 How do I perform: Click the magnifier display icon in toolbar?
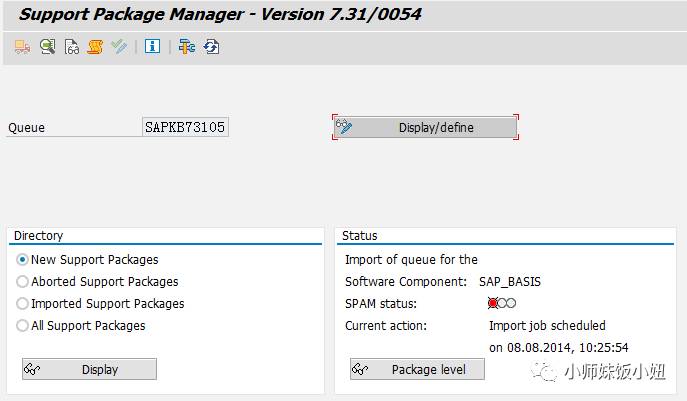(47, 46)
